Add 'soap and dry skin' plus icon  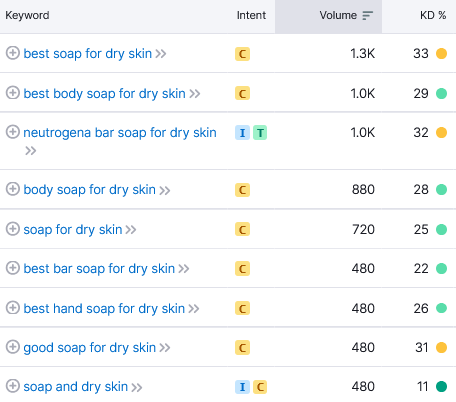(13, 386)
